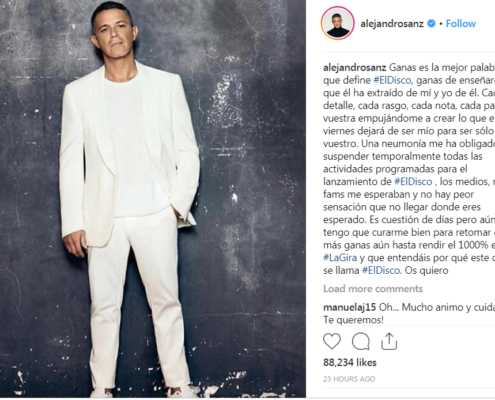The height and width of the screenshot is (400, 495).
Task: Expand Load more comments
Action: tap(373, 289)
